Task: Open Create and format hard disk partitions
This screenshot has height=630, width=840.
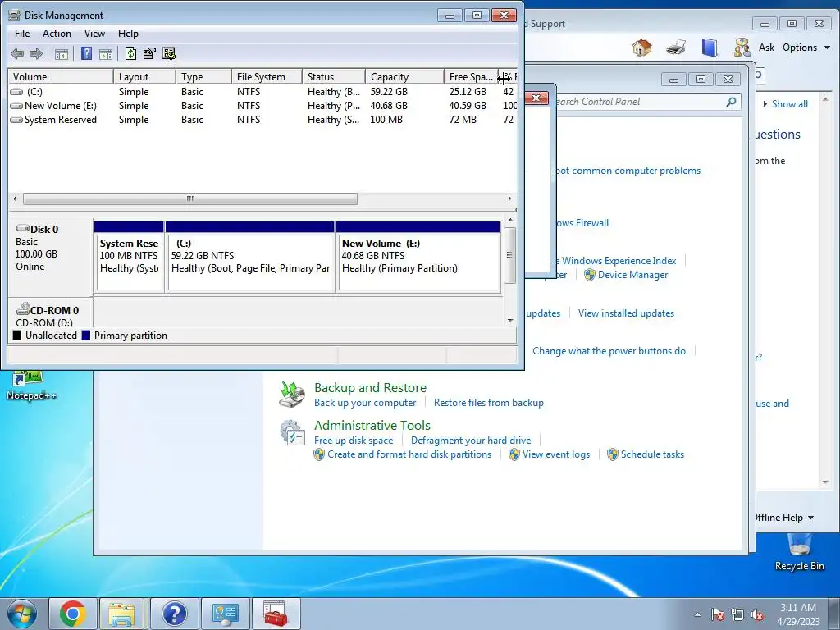Action: coord(409,454)
